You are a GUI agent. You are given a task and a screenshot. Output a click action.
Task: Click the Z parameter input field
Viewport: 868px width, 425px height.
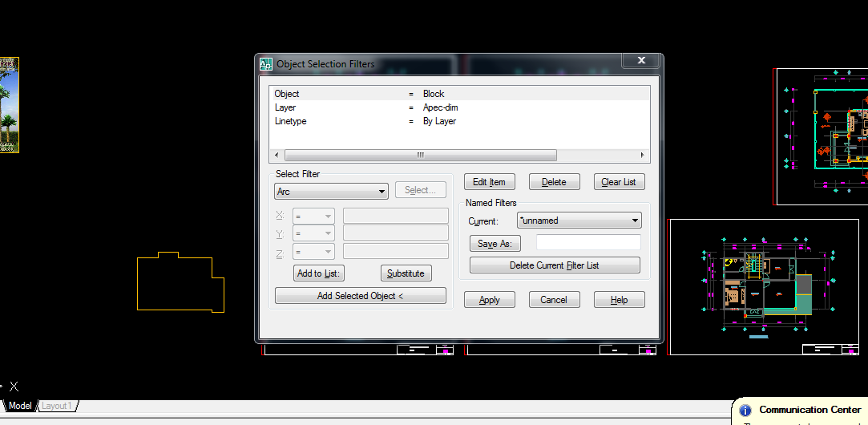pos(396,251)
